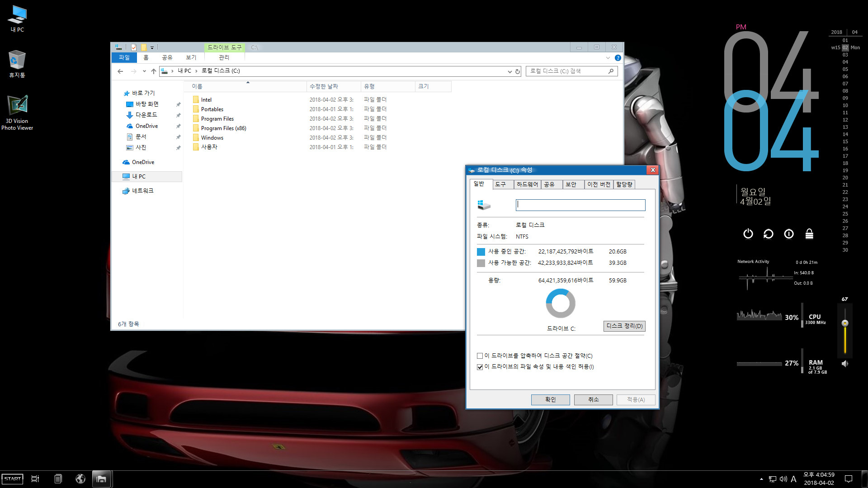Switch to the 하드웨어 tab
This screenshot has height=488, width=868.
pyautogui.click(x=527, y=184)
